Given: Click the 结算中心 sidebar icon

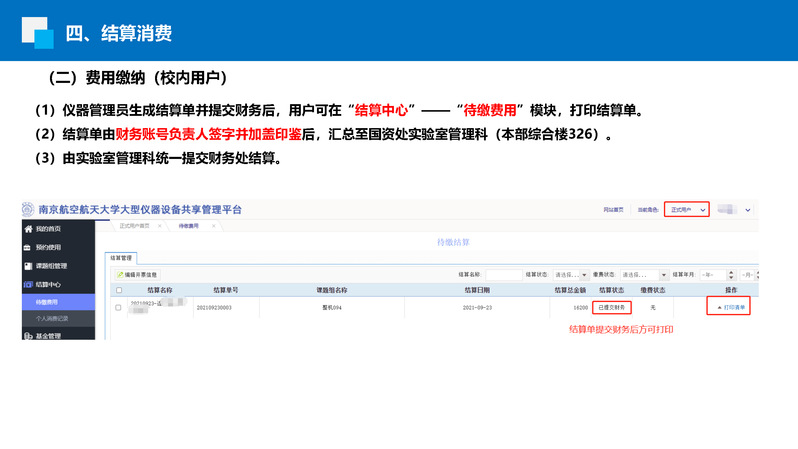Looking at the screenshot, I should coord(28,284).
